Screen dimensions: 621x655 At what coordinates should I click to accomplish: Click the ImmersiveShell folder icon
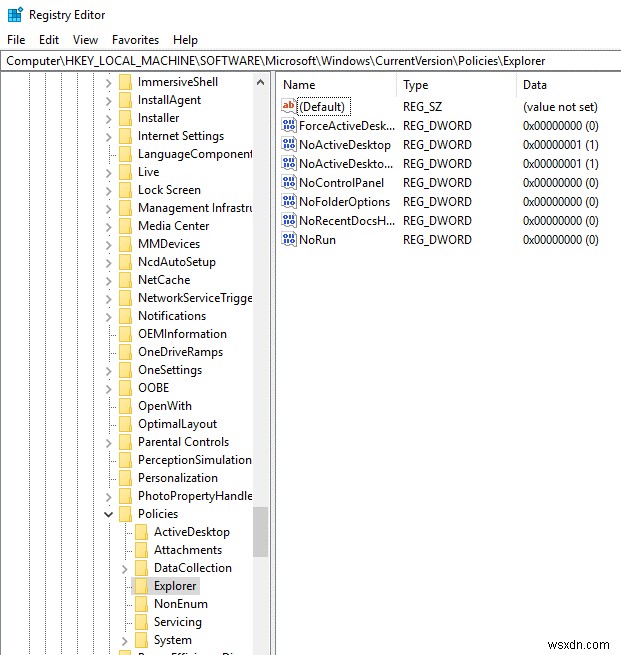[x=126, y=82]
